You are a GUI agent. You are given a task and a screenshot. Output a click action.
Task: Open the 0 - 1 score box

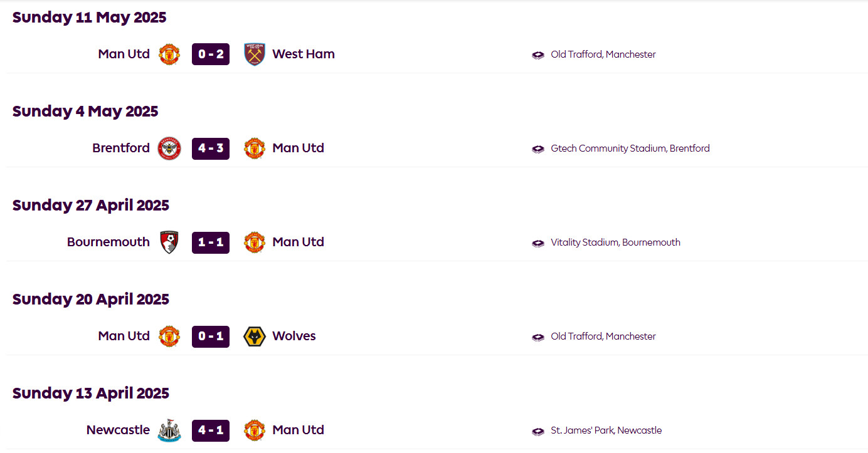[x=211, y=336]
